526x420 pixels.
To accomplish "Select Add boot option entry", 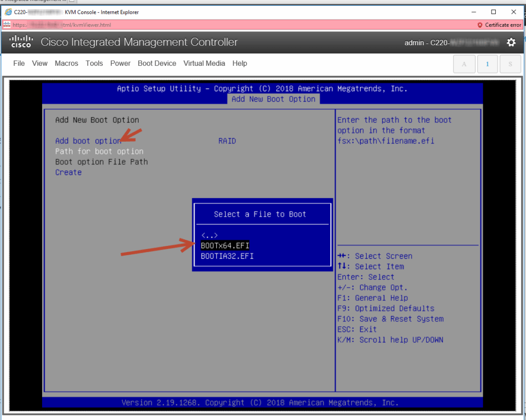I will (x=88, y=141).
